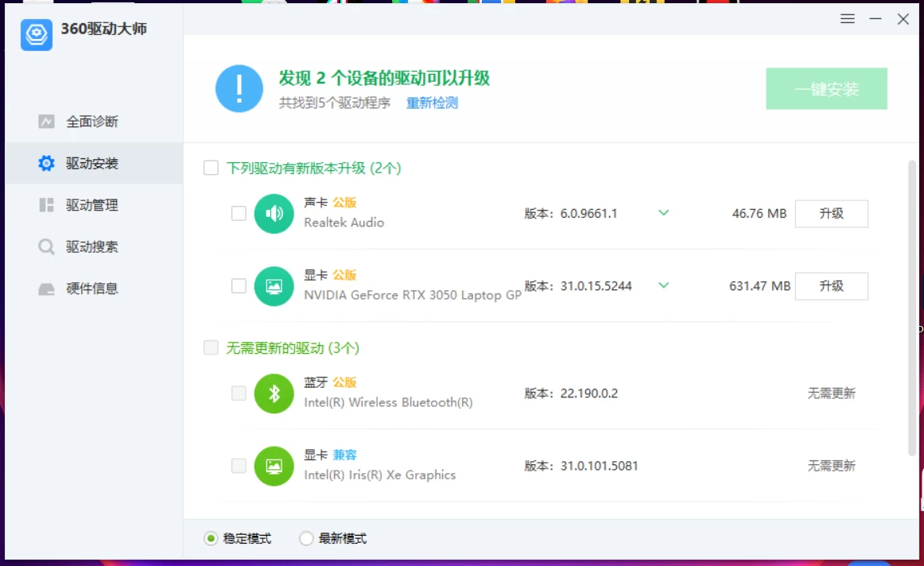The width and height of the screenshot is (924, 566).
Task: Tick select-all checkbox for 下列驱动有新版本升级
Action: point(211,168)
